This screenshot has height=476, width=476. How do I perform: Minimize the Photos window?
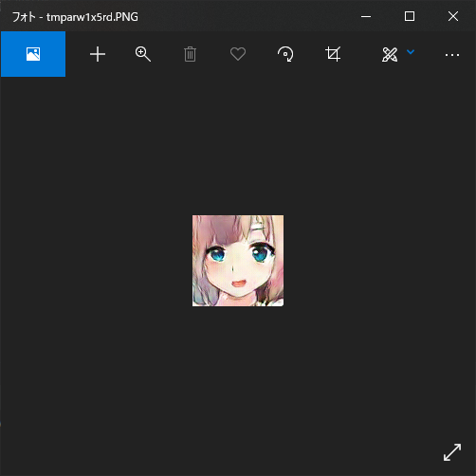[x=366, y=16]
